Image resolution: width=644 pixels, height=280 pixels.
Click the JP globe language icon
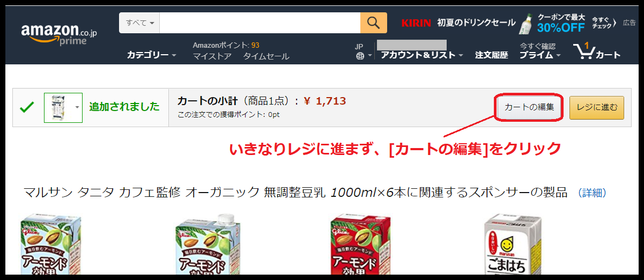(360, 56)
